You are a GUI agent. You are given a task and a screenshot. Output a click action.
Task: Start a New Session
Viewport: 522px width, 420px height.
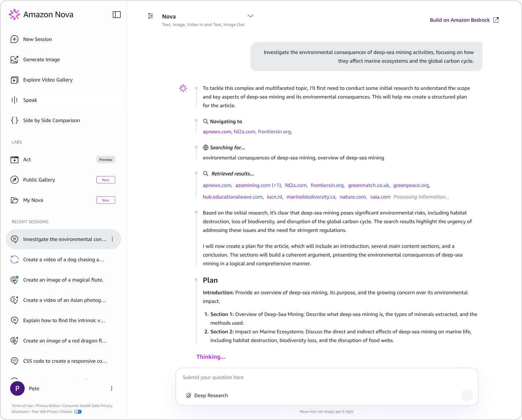63,39
